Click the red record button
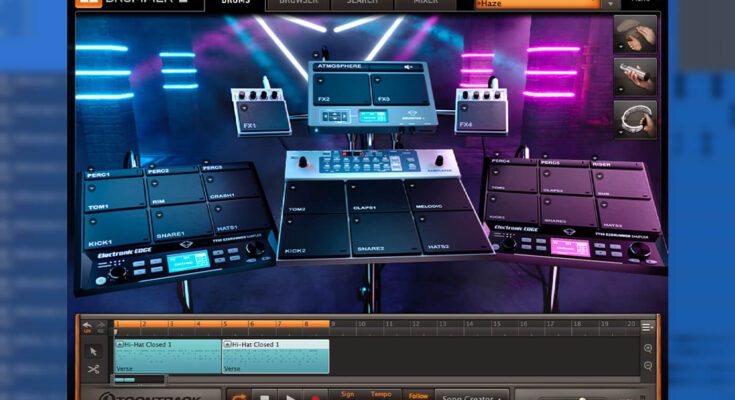Viewport: 735px width, 400px height. [x=315, y=396]
